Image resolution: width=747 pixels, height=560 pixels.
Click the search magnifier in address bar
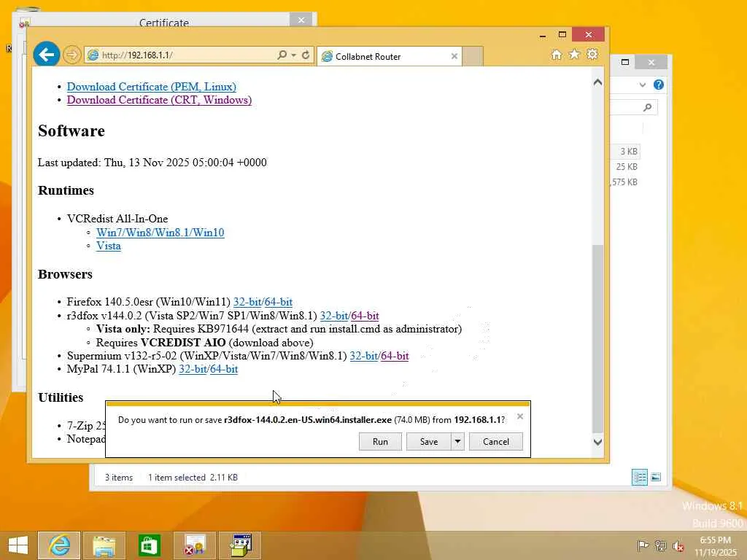[x=282, y=55]
